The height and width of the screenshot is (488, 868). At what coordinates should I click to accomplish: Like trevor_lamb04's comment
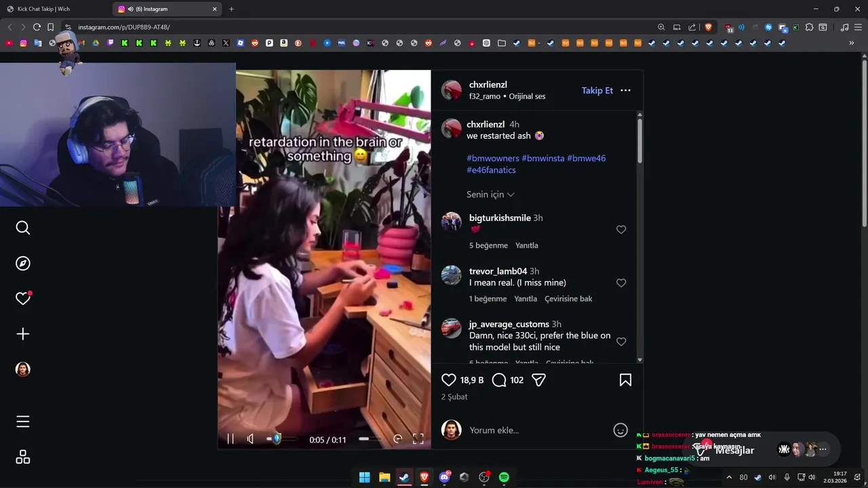coord(621,283)
